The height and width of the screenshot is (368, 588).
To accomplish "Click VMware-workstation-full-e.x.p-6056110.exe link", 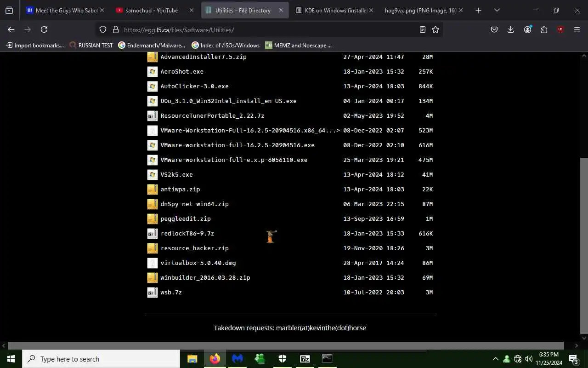I will point(234,160).
